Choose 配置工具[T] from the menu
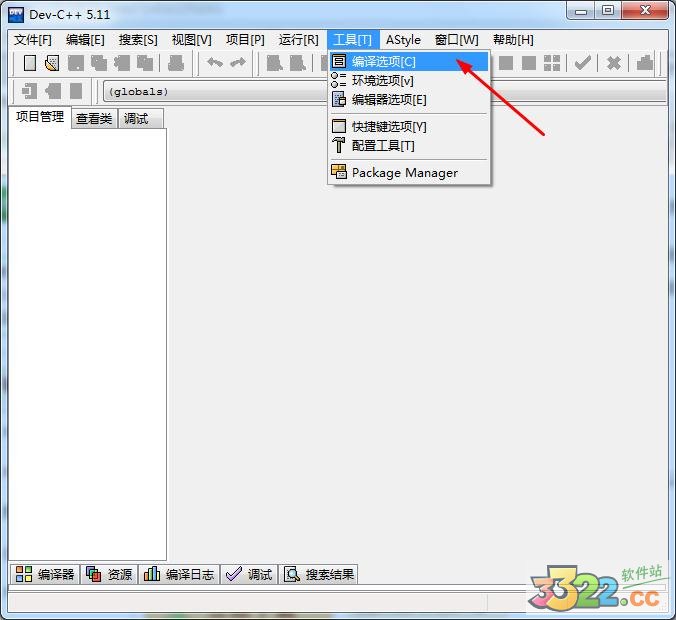The height and width of the screenshot is (620, 676). (x=409, y=145)
